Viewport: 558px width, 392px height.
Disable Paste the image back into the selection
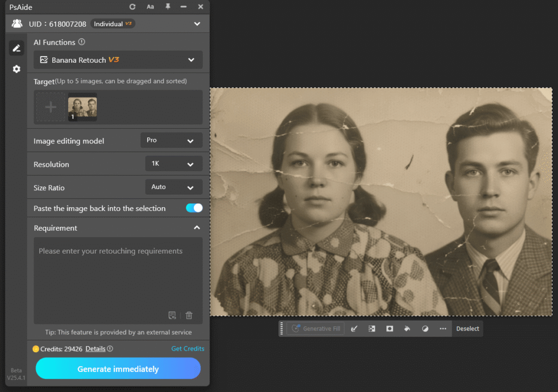tap(194, 208)
